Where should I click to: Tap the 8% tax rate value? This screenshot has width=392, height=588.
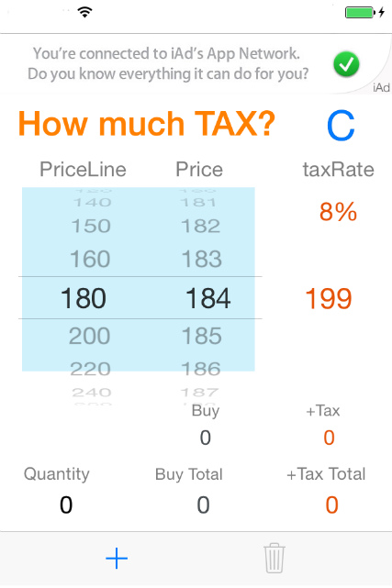338,212
